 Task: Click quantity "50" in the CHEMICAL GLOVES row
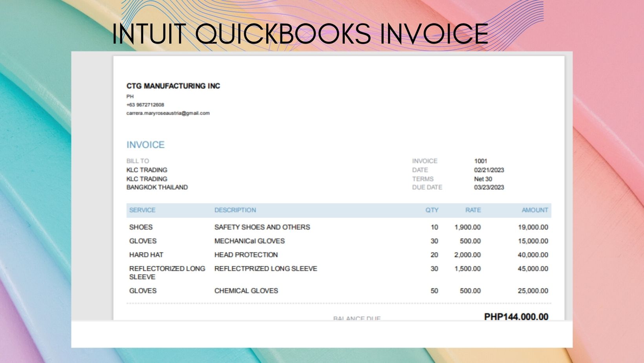point(434,291)
